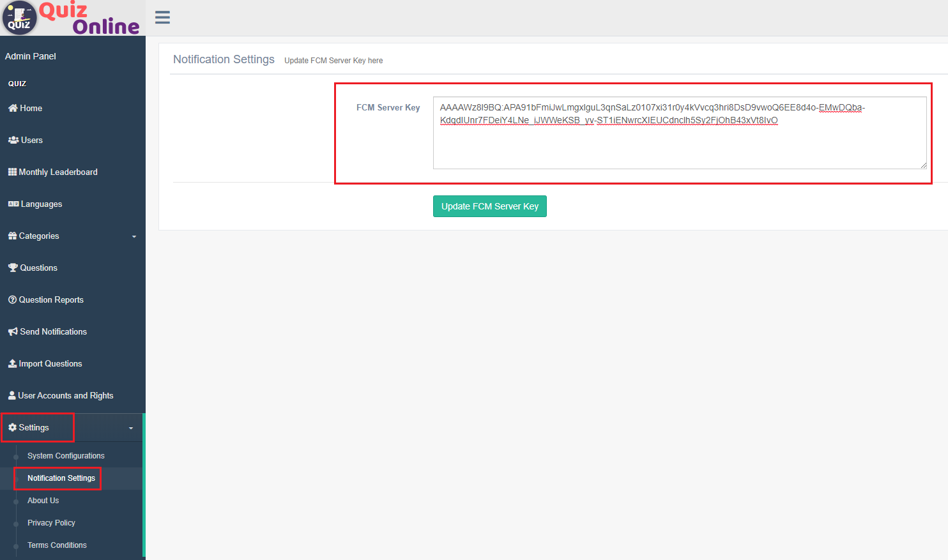Go to the Questions page
Image resolution: width=948 pixels, height=560 pixels.
click(x=73, y=268)
